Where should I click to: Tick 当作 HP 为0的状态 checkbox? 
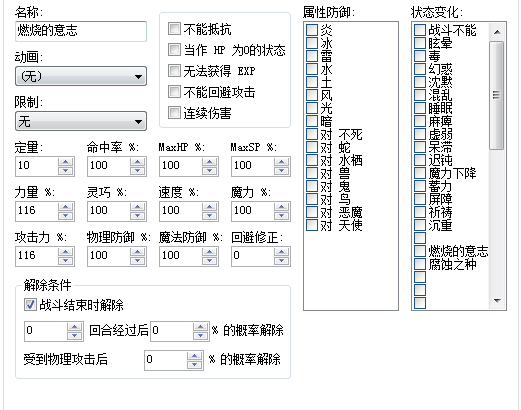coord(174,50)
